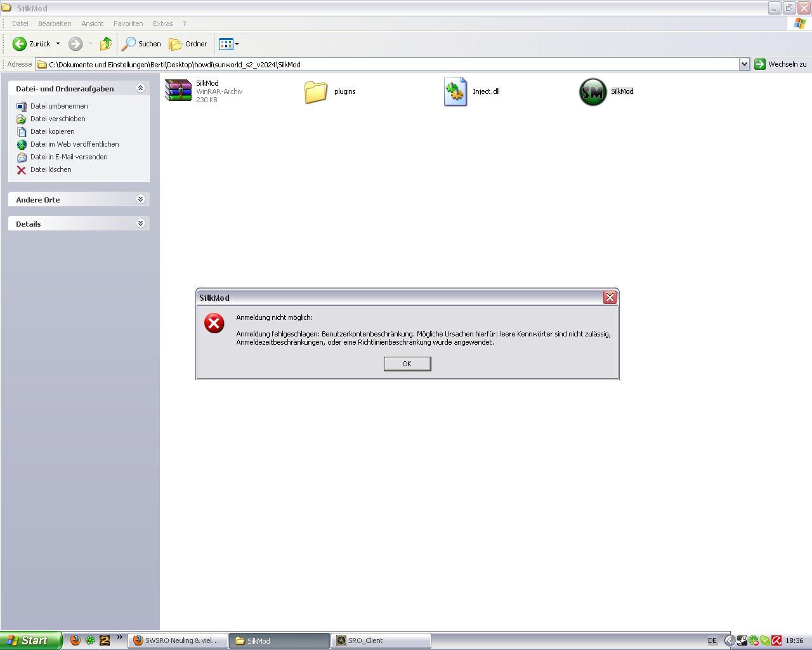Open the Bearbeiten menu

55,23
